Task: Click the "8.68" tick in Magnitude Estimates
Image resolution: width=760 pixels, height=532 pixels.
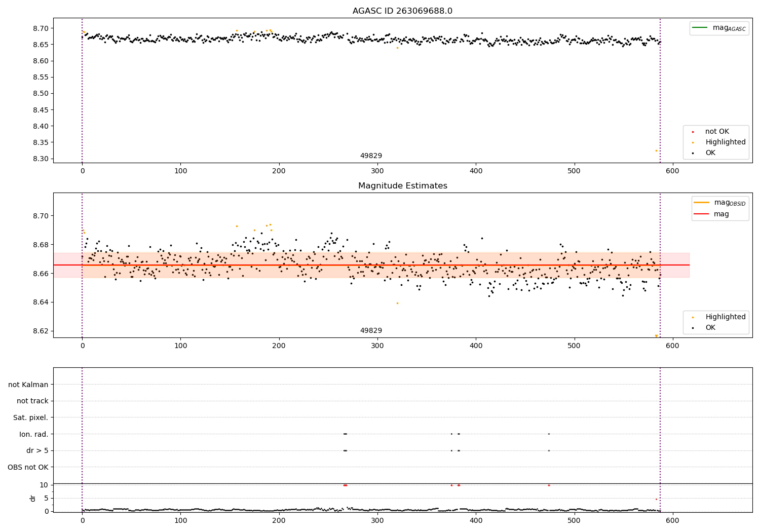Action: (x=41, y=245)
